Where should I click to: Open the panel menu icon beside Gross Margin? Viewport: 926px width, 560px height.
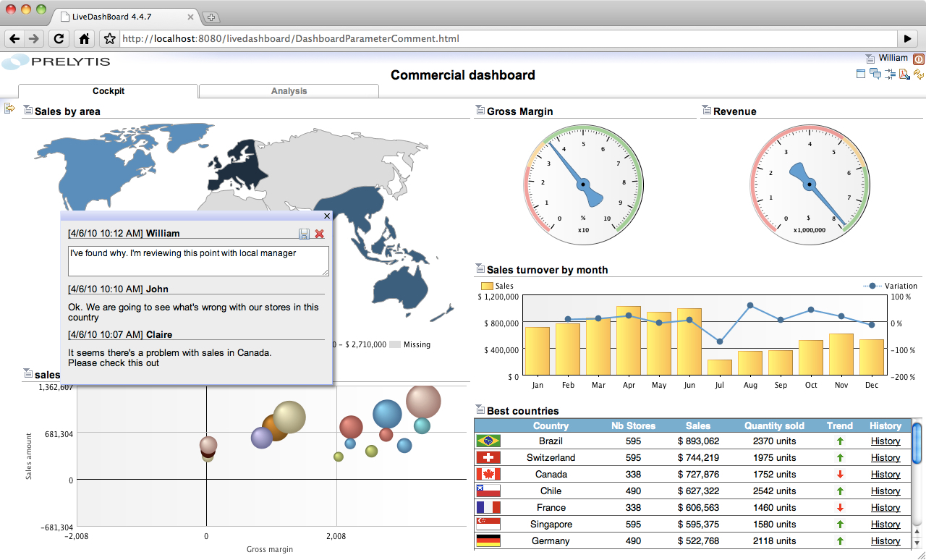pos(480,111)
